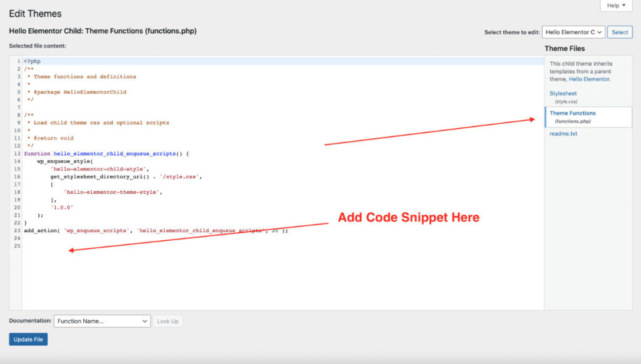The image size is (641, 364).
Task: Click the 'Theme functions and definitions' comment
Action: [85, 77]
